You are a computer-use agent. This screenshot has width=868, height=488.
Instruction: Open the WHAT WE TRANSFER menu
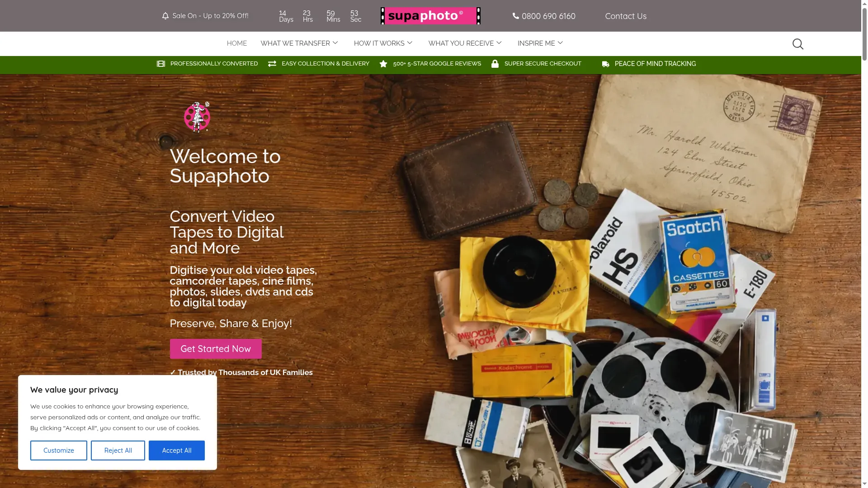tap(295, 43)
